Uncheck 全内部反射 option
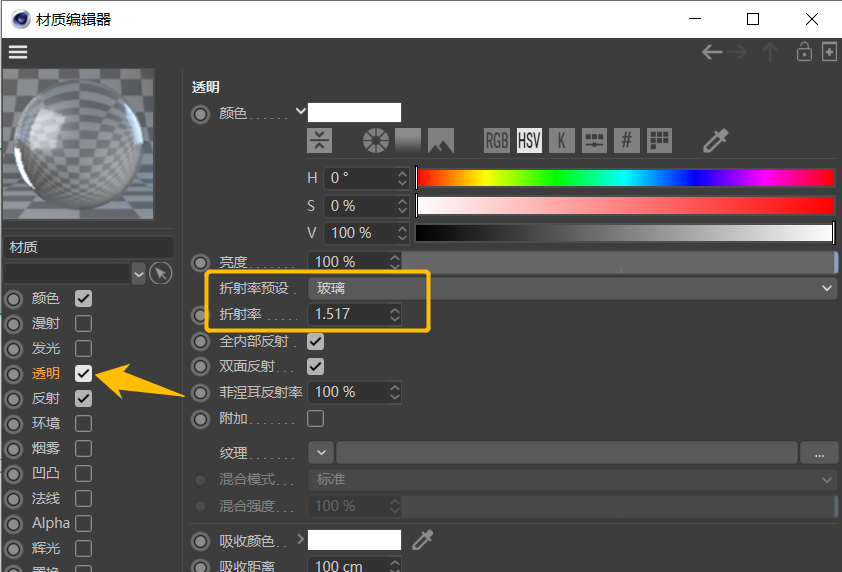842x572 pixels. point(315,341)
